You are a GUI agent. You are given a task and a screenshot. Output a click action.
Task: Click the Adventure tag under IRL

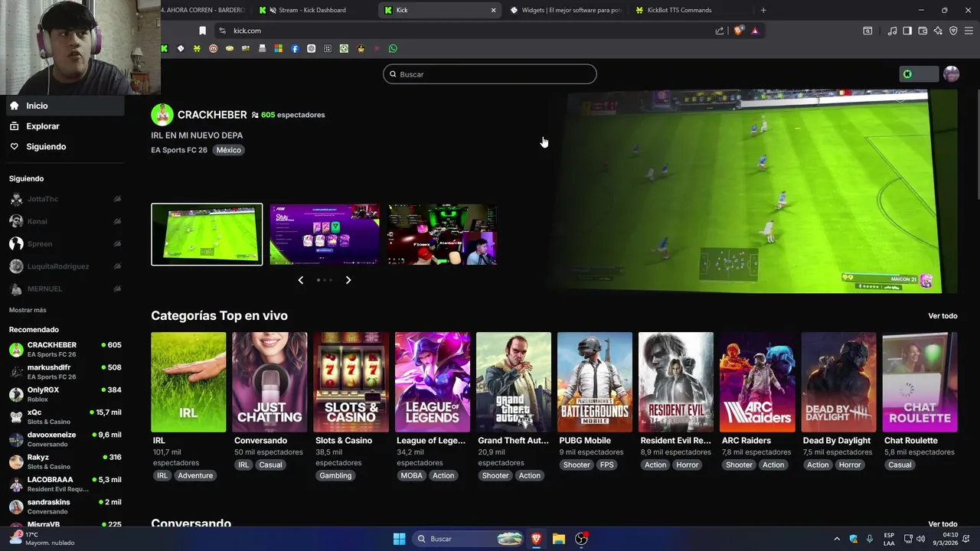(195, 475)
